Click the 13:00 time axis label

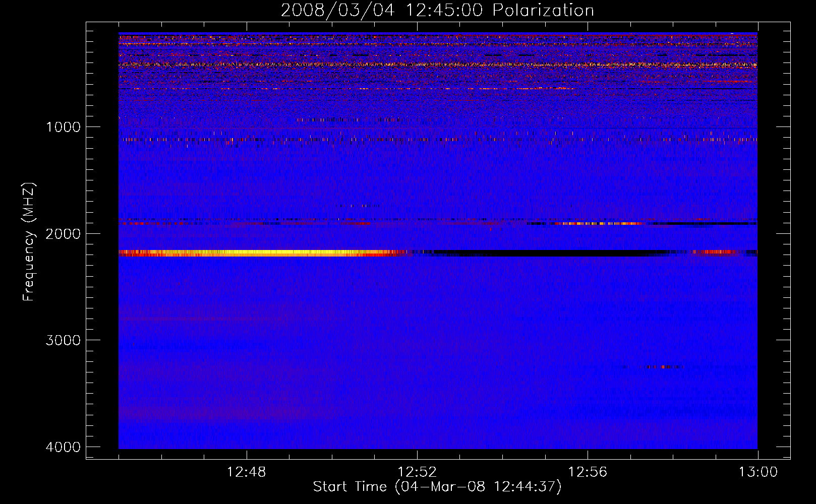point(758,472)
